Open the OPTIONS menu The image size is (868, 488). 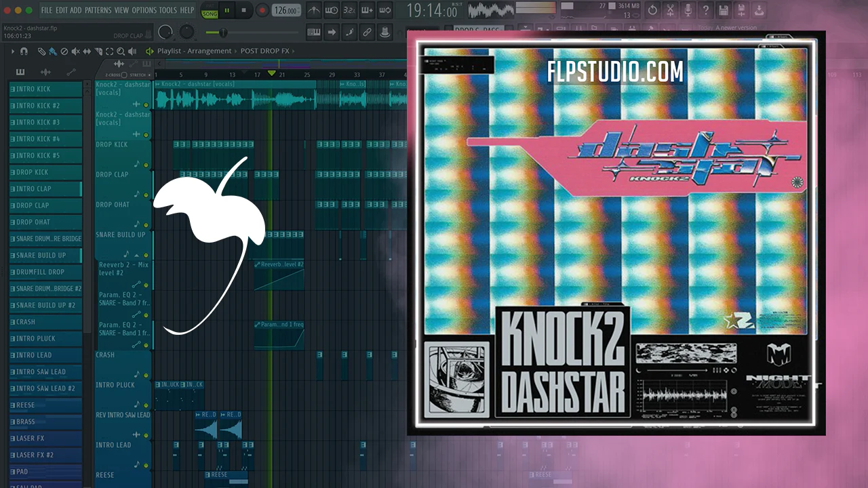pos(144,10)
